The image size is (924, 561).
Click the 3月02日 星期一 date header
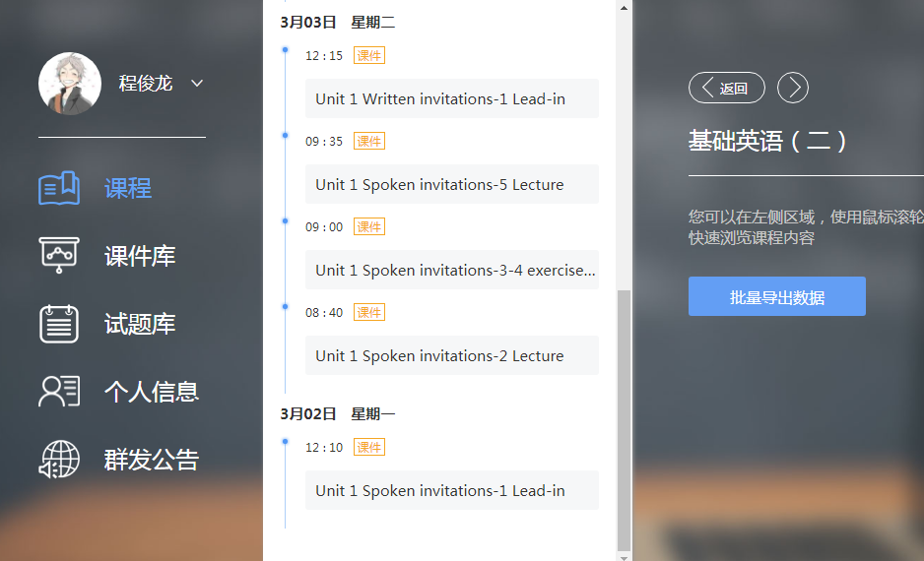click(x=338, y=413)
